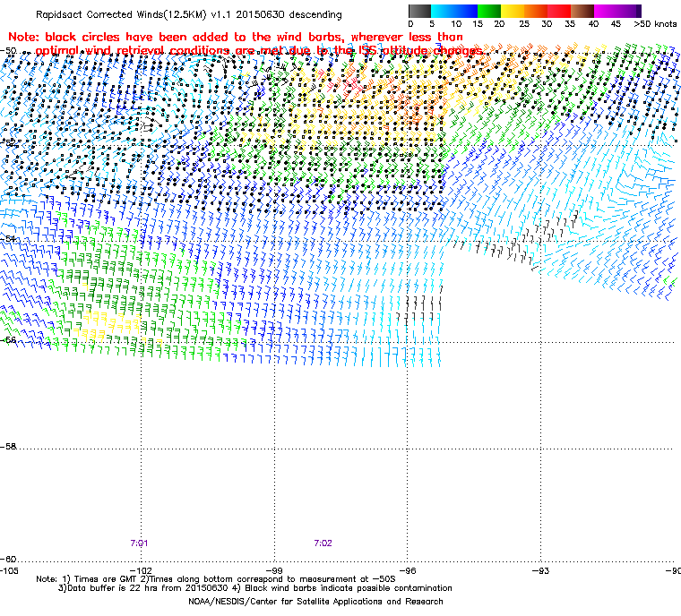Click the green 15-20 knots legend segment
This screenshot has height=616, width=681.
(x=489, y=11)
